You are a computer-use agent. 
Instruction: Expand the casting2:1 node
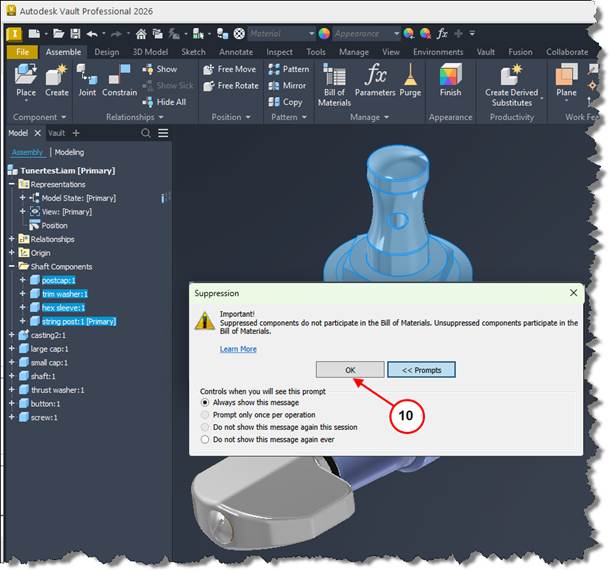click(x=11, y=335)
